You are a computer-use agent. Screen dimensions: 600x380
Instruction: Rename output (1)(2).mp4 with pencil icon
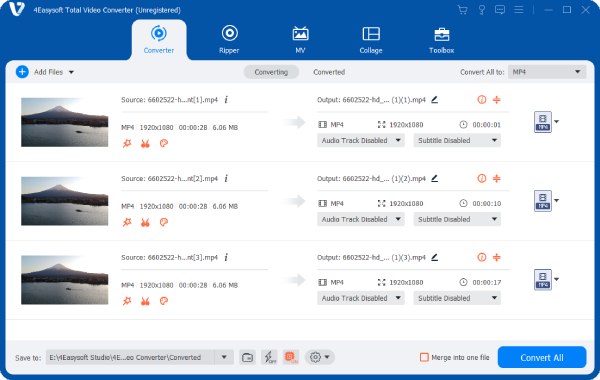435,179
